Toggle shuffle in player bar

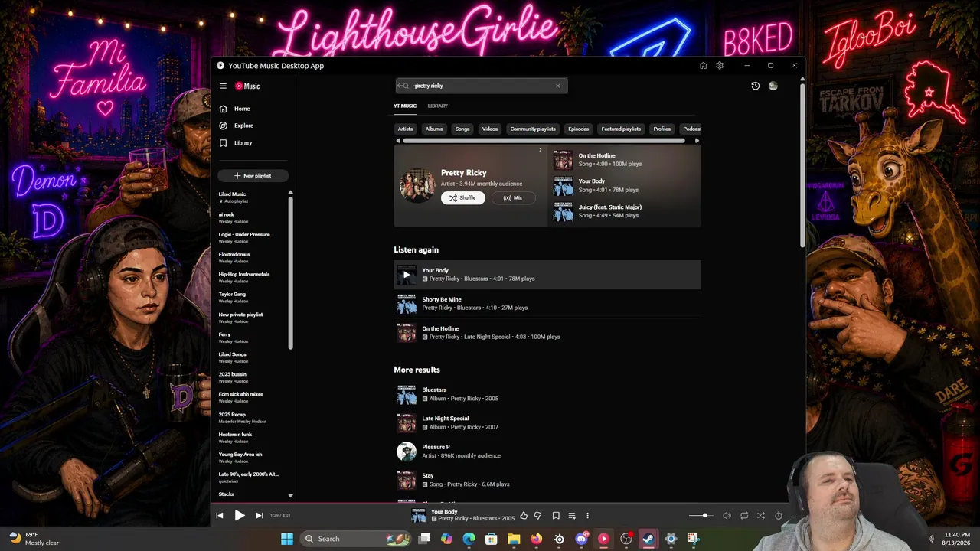[x=761, y=516]
